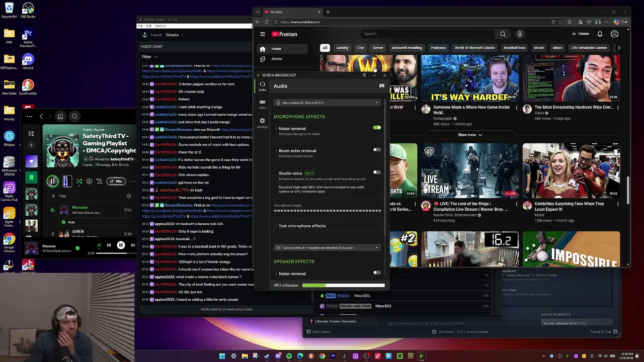644x362 pixels.
Task: Select the Live filter chip
Action: pos(360,48)
